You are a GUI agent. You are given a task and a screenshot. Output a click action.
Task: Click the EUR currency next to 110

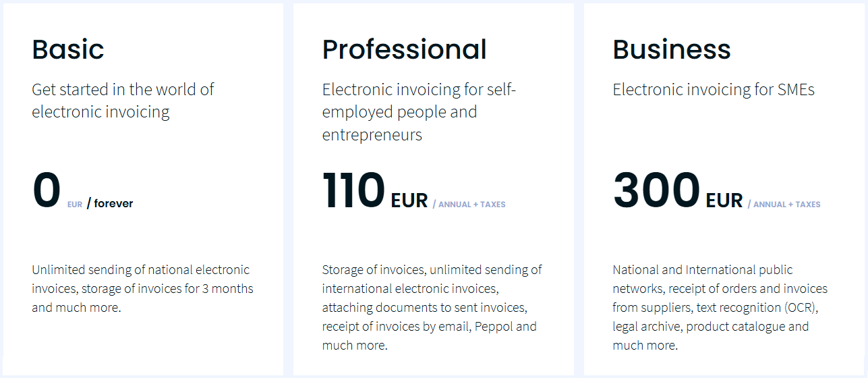tap(409, 200)
